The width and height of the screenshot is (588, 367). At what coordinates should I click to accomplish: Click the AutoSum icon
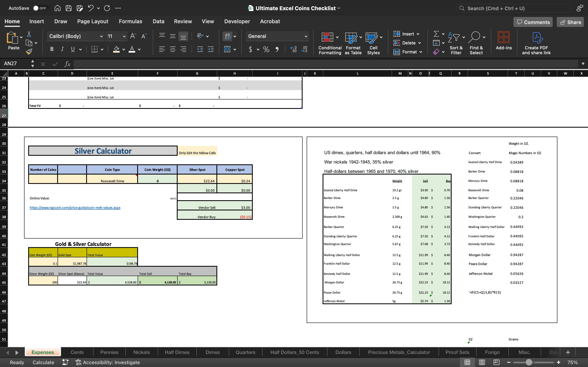pyautogui.click(x=436, y=34)
